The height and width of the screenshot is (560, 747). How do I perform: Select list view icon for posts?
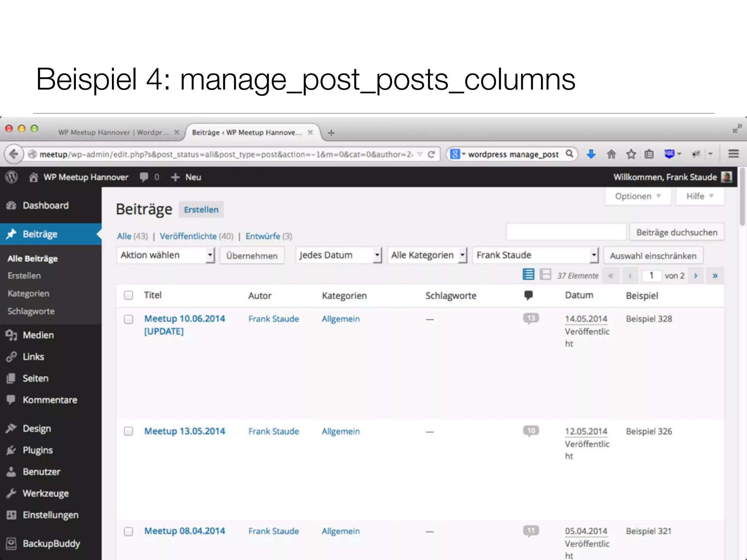[x=528, y=274]
